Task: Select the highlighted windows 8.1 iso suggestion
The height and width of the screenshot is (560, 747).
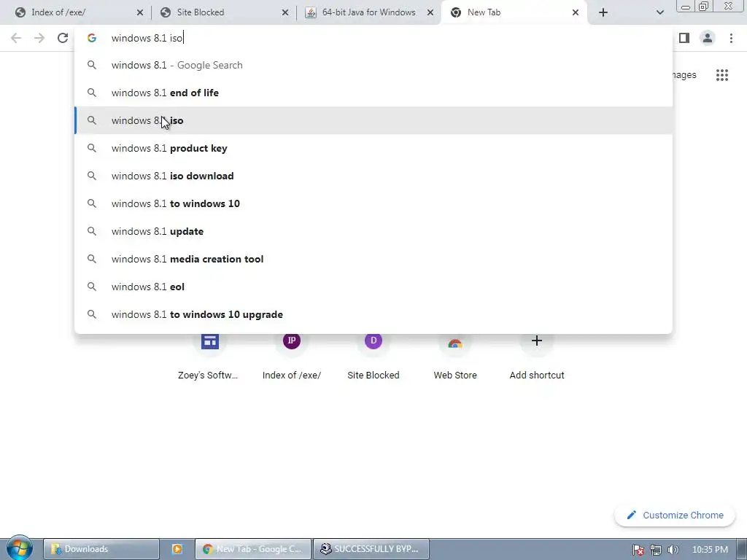Action: pyautogui.click(x=373, y=120)
